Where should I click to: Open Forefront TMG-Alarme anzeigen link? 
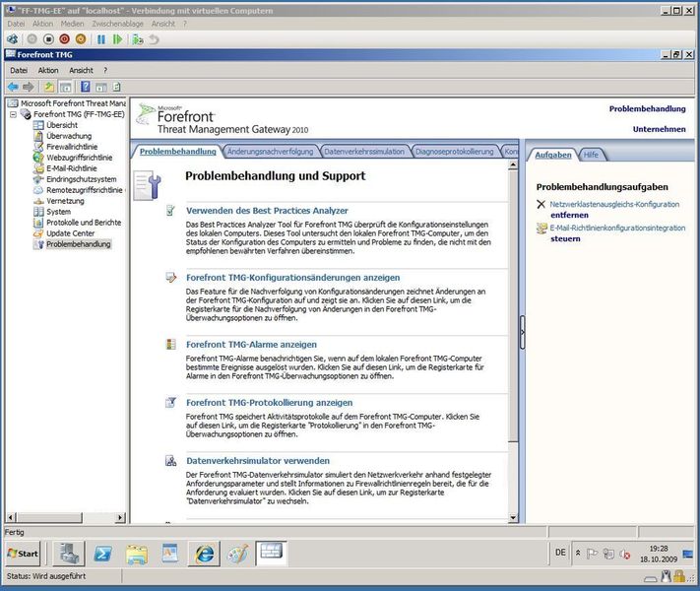tap(251, 345)
